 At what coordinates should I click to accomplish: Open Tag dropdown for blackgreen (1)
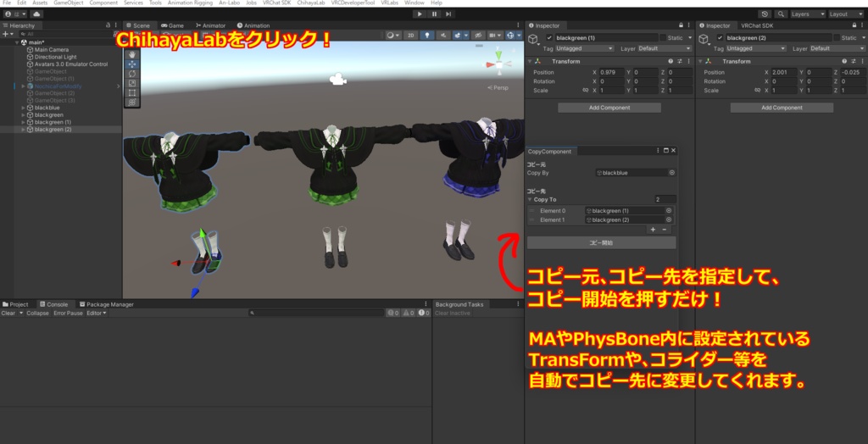(x=585, y=48)
